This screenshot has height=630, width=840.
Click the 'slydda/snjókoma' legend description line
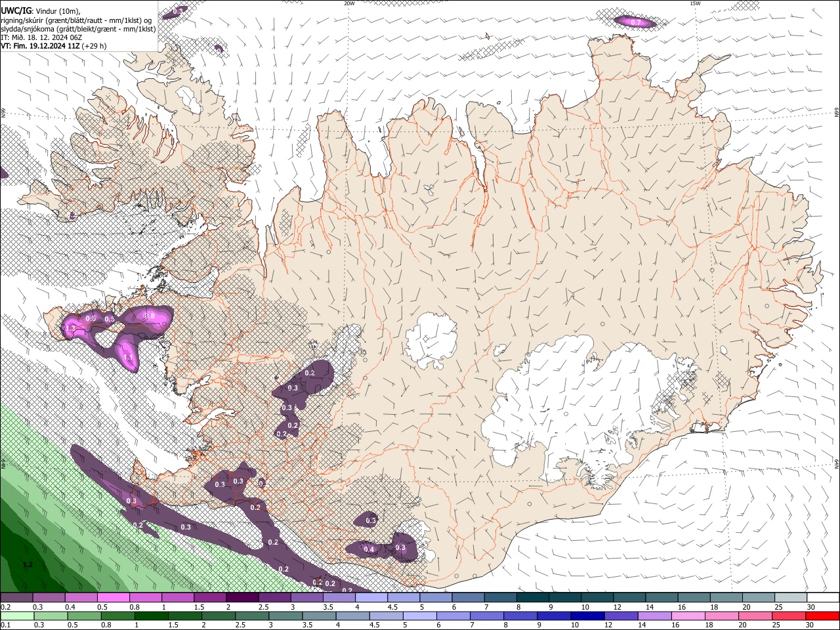coord(78,29)
